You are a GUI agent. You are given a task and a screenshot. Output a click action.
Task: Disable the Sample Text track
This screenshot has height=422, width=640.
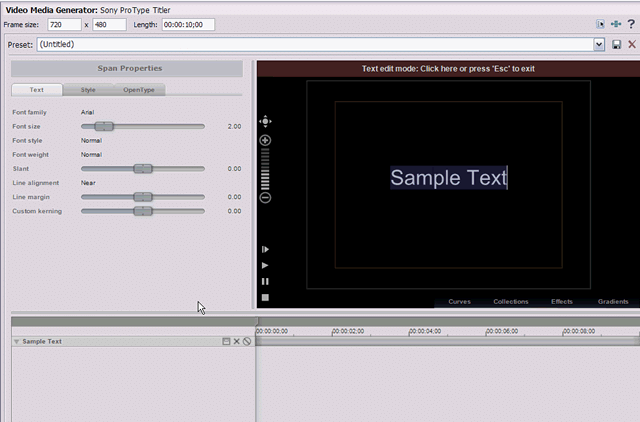click(x=247, y=341)
